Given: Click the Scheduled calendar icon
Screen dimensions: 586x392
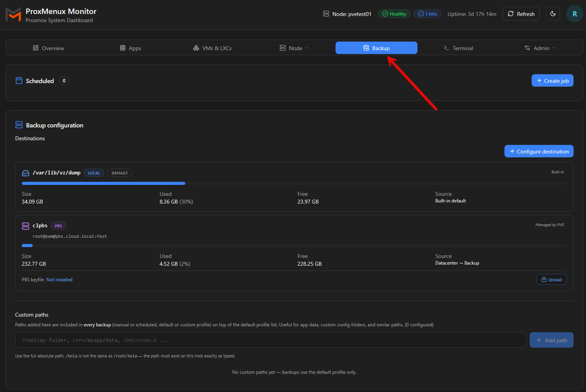Looking at the screenshot, I should point(19,80).
